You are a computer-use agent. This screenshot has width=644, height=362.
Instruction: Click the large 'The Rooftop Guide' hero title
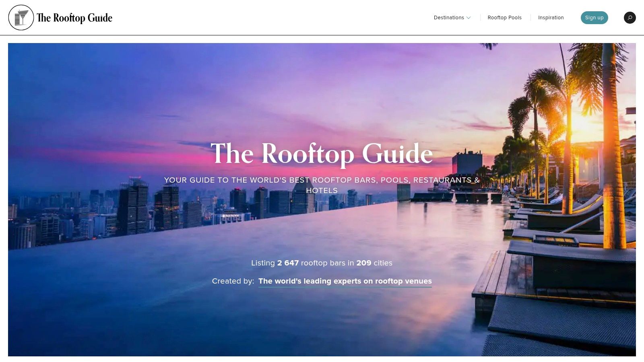(x=322, y=154)
